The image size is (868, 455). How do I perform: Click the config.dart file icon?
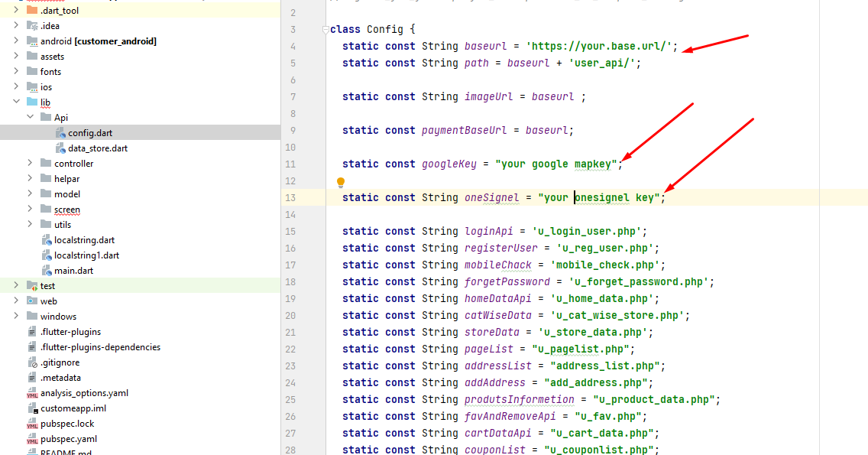tap(61, 133)
